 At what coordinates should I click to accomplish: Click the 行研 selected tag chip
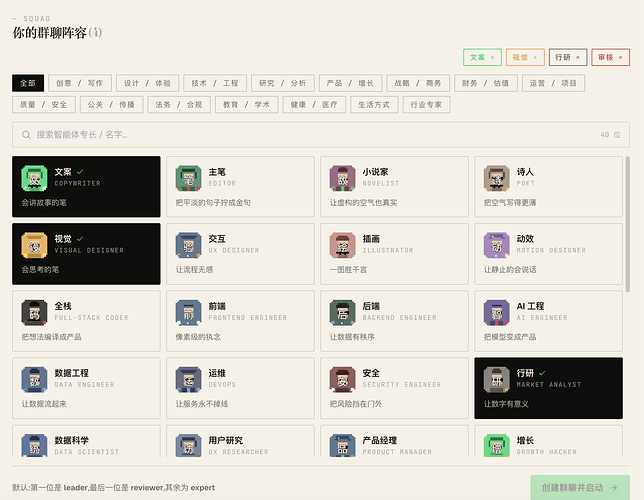(x=568, y=58)
